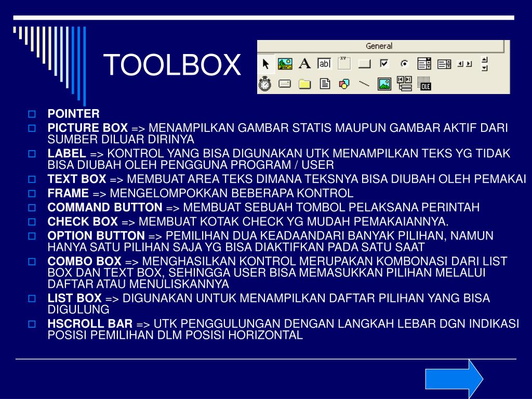Select the CheckBox control icon

pyautogui.click(x=384, y=63)
